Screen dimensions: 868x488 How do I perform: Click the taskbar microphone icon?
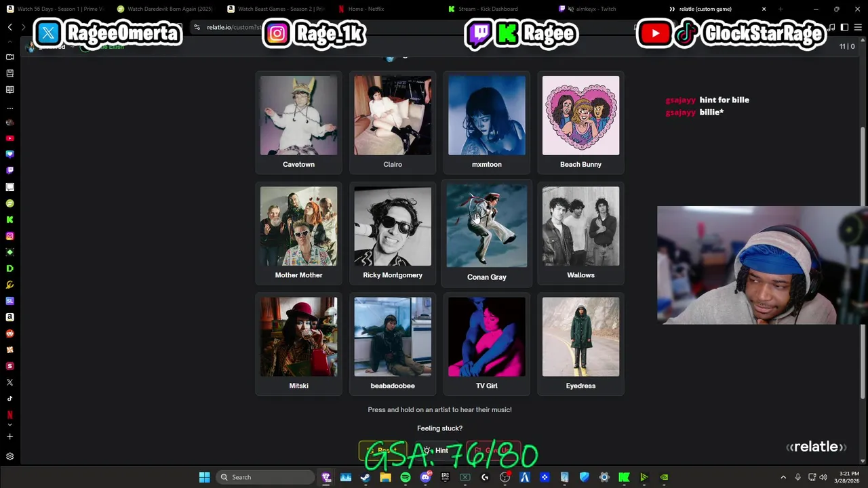point(797,477)
